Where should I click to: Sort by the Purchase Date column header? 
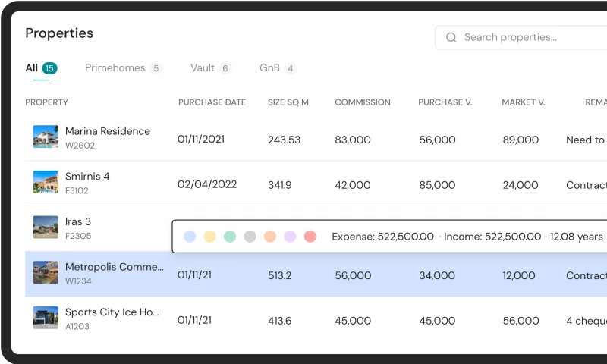pyautogui.click(x=212, y=102)
